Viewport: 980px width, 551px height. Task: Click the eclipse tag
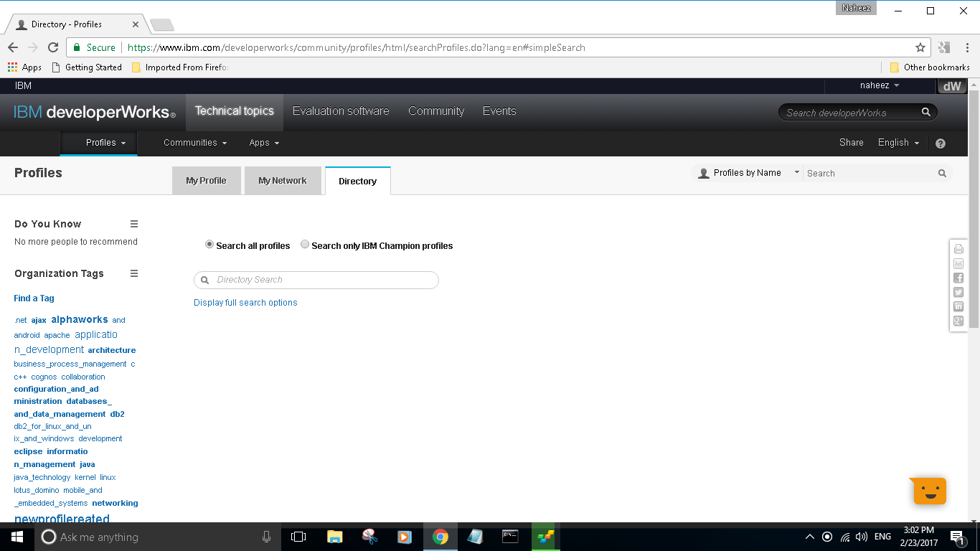point(28,451)
